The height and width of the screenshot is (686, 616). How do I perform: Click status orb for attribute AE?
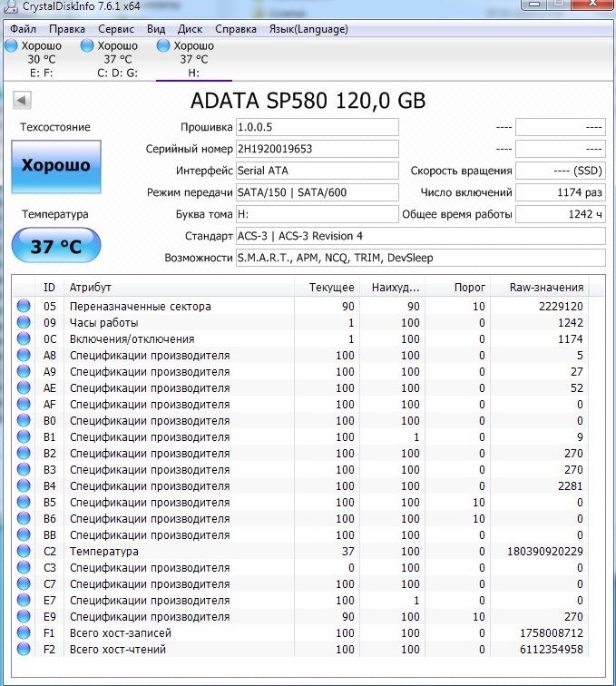(x=24, y=387)
